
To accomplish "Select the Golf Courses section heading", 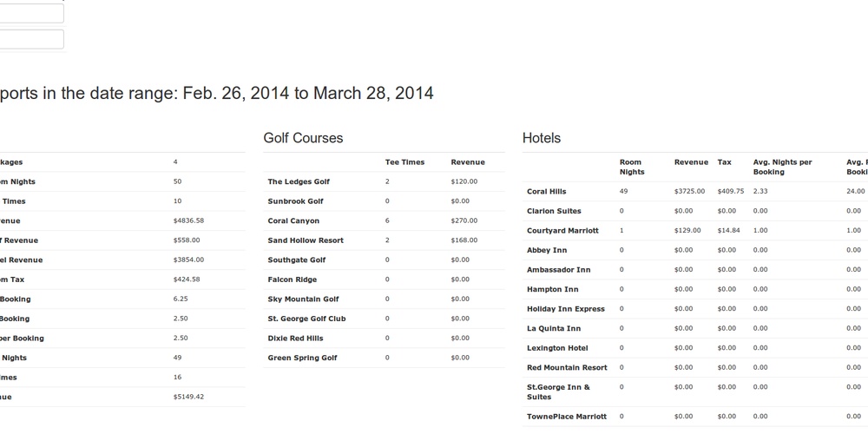I will pos(303,138).
